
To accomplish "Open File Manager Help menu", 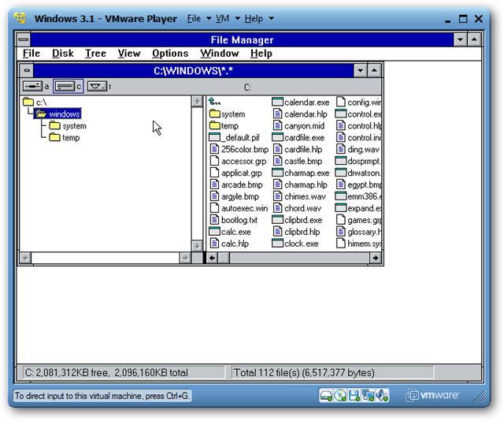I will click(261, 54).
